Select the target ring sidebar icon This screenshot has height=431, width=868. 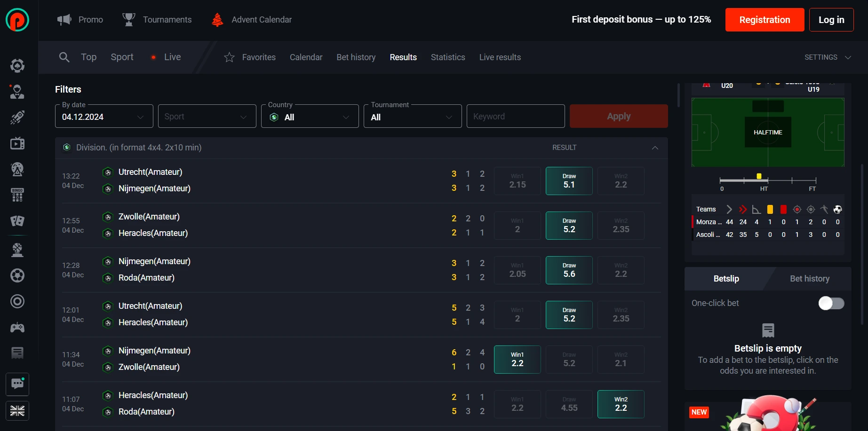(x=17, y=301)
